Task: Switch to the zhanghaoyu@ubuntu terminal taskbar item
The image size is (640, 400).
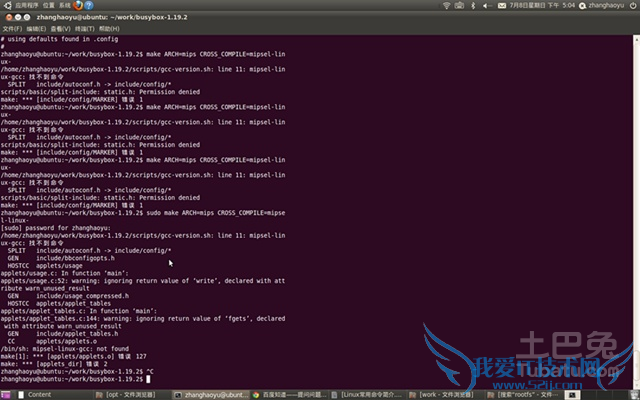Action: 211,395
